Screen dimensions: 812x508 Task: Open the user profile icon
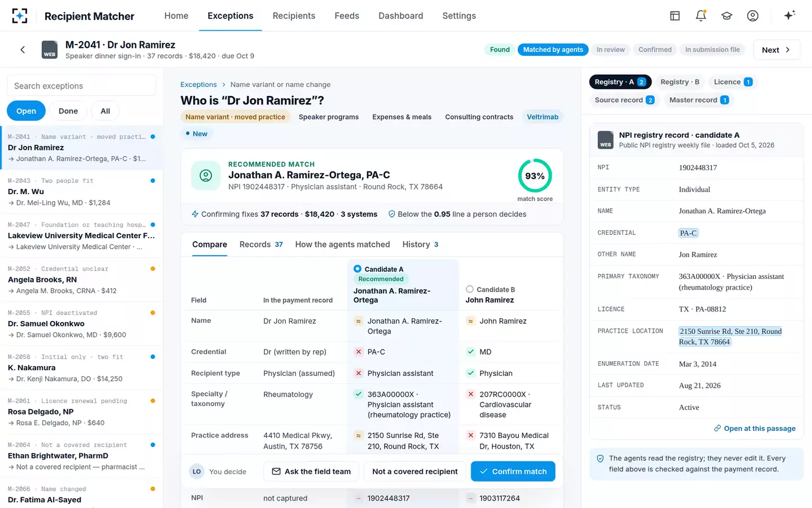753,16
